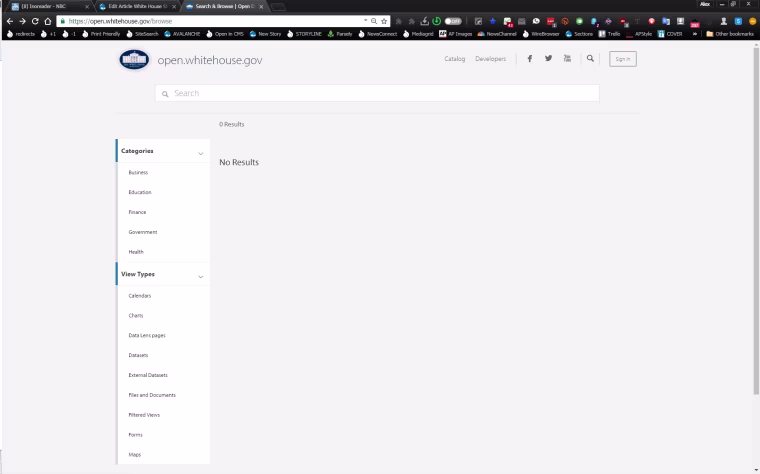Screen dimensions: 760x474
Task: Open the New Story bookmark
Action: (x=265, y=34)
